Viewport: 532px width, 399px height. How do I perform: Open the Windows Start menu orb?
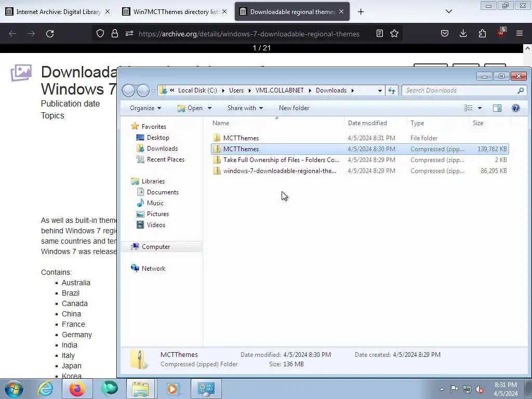[14, 389]
